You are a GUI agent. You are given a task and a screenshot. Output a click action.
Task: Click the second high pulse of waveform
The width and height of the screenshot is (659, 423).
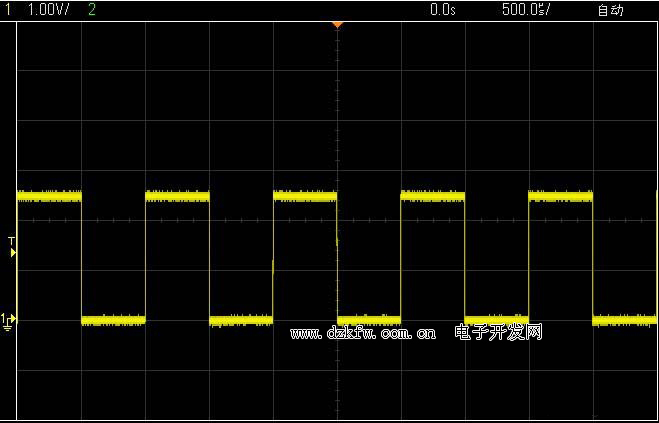click(x=177, y=196)
